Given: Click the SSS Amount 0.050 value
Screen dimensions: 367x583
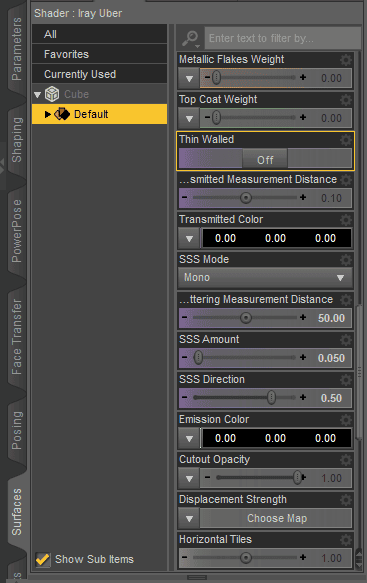Looking at the screenshot, I should coord(331,358).
